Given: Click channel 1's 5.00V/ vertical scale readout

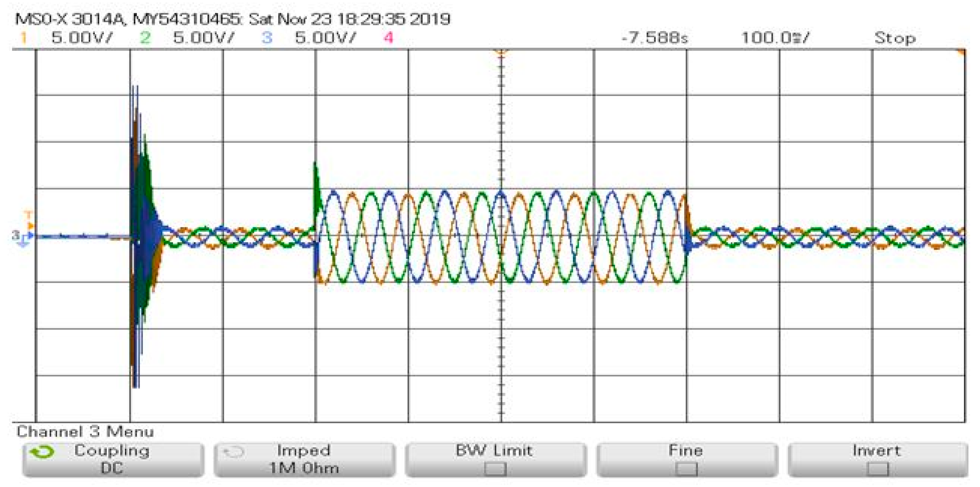Looking at the screenshot, I should [x=82, y=38].
